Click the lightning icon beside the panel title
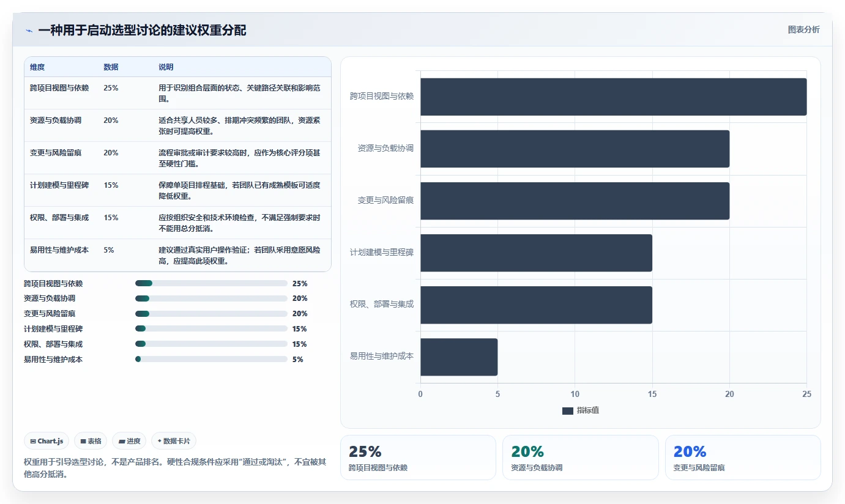The width and height of the screenshot is (845, 504). coord(29,31)
